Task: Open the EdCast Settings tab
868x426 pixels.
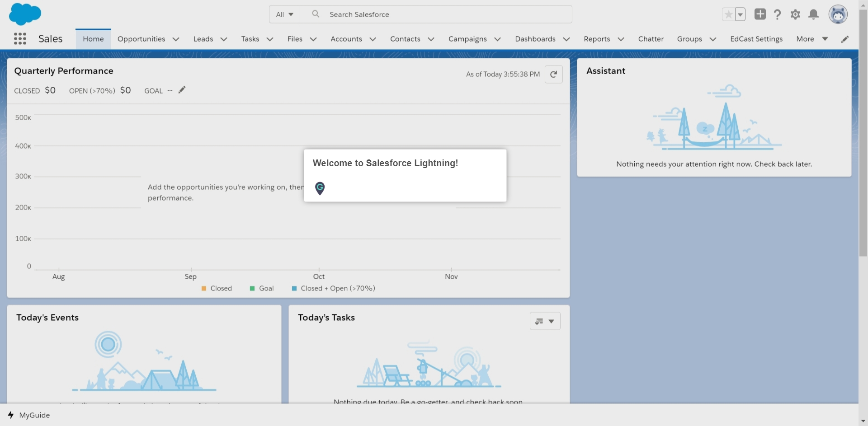Action: coord(756,39)
